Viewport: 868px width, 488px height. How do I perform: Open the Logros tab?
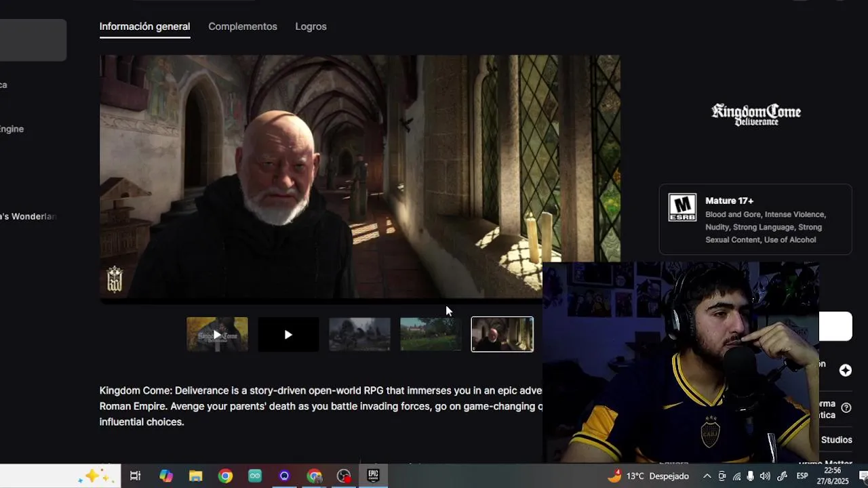(311, 26)
